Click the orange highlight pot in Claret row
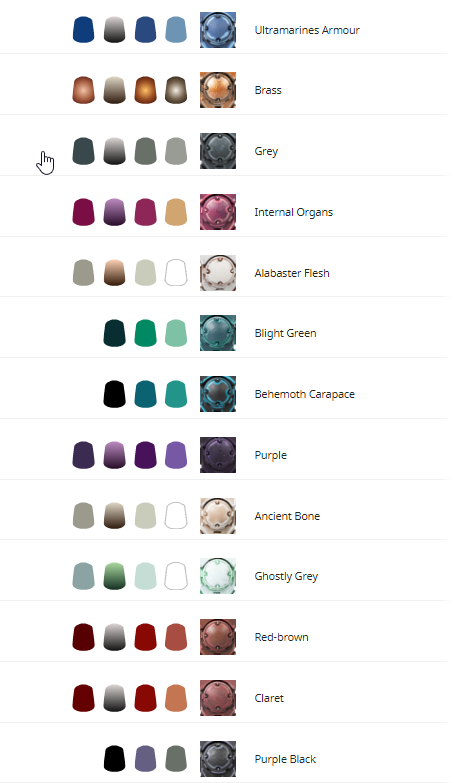This screenshot has height=783, width=455. (176, 698)
